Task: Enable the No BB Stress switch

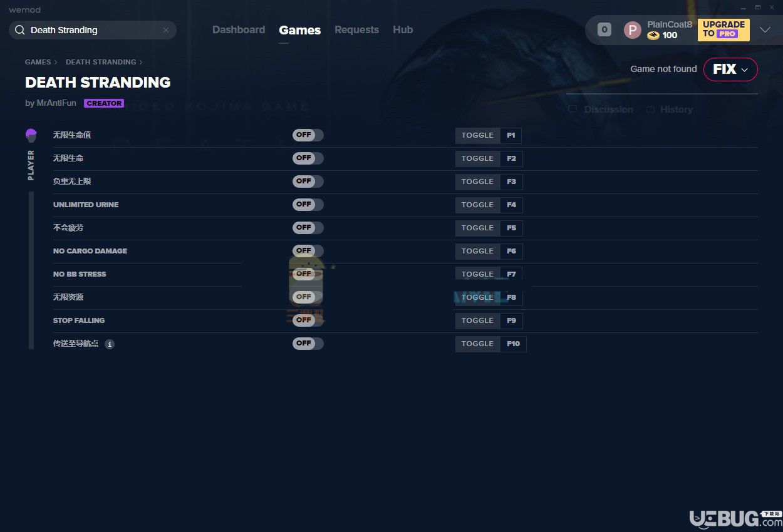Action: point(308,274)
